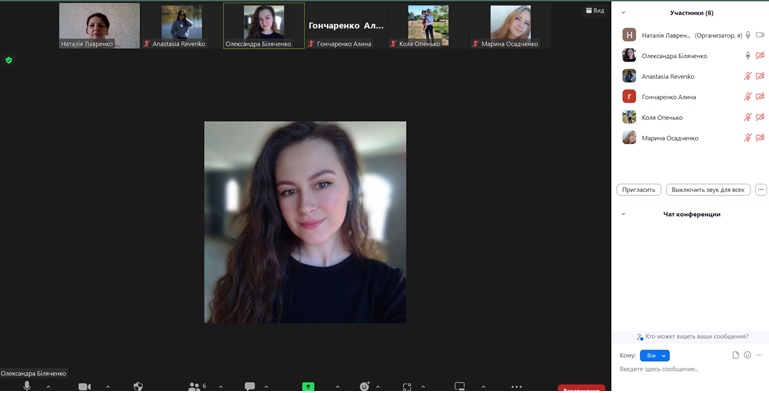Collapse the Чат конференции section chevron
This screenshot has height=393, width=769.
point(623,214)
